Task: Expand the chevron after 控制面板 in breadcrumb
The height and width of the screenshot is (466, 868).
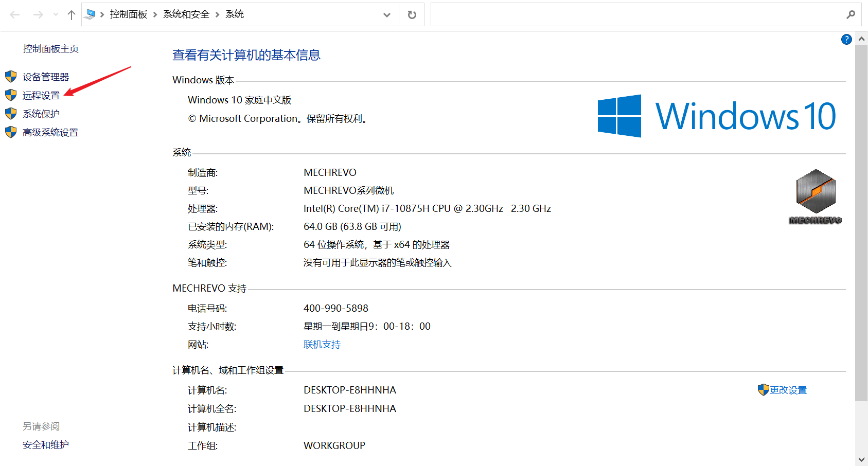Action: (x=155, y=15)
